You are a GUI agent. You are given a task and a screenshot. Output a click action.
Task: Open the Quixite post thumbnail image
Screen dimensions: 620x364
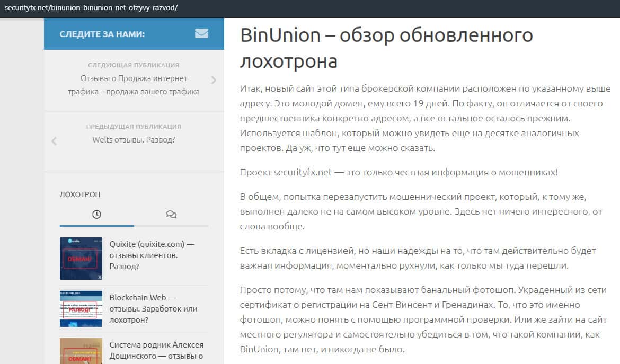click(x=81, y=259)
